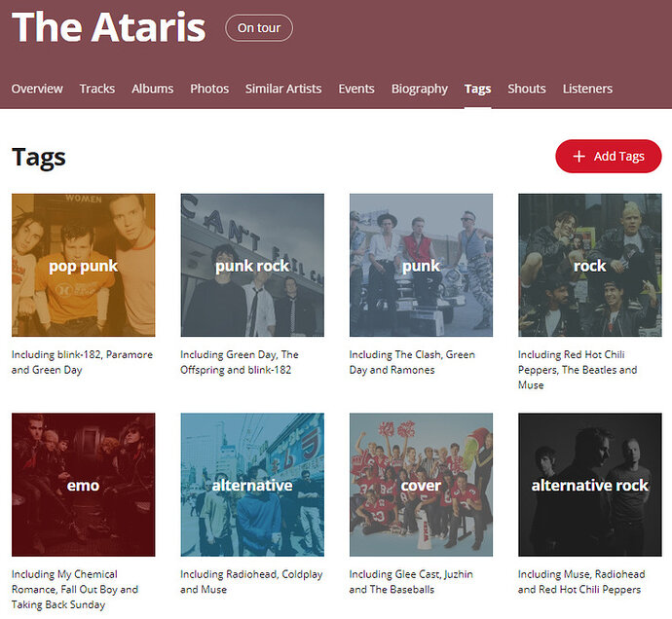This screenshot has width=672, height=619.
Task: View the Similar Artists tab
Action: [283, 89]
